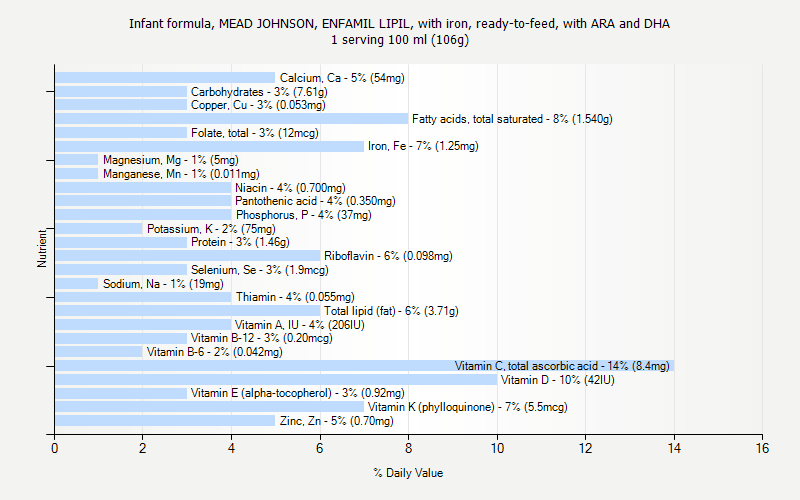Screen dimensions: 800x500
Task: Click the blue bar for Fatty acids, total saturated
Action: click(232, 119)
